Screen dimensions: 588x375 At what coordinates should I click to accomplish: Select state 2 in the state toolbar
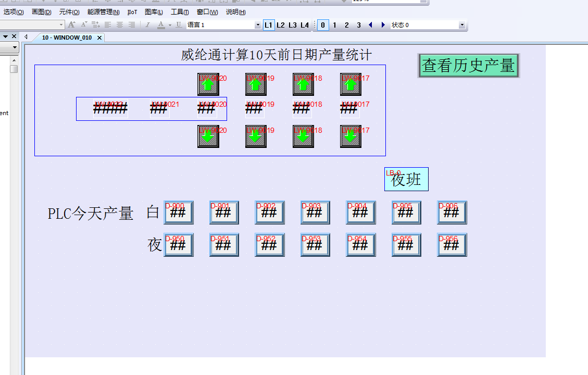coord(347,25)
